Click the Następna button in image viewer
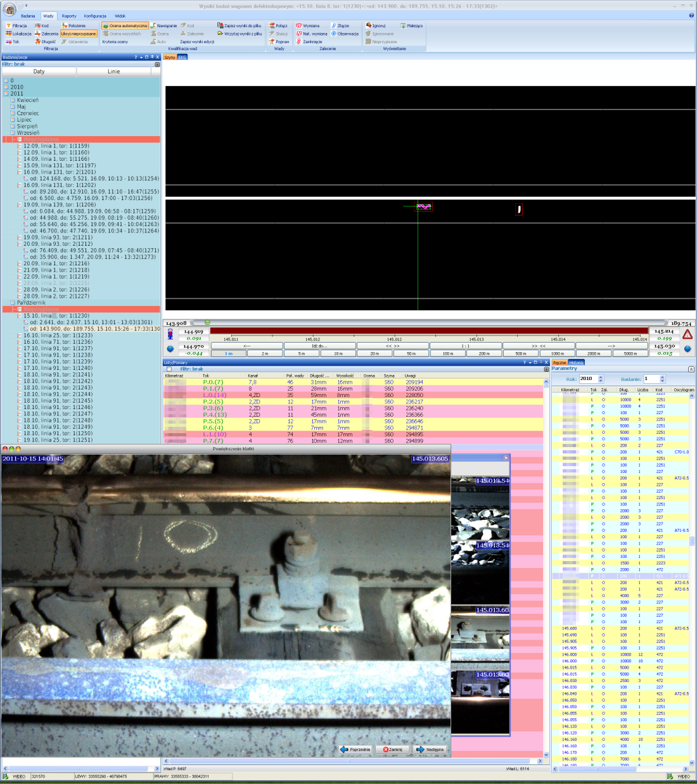 click(430, 749)
